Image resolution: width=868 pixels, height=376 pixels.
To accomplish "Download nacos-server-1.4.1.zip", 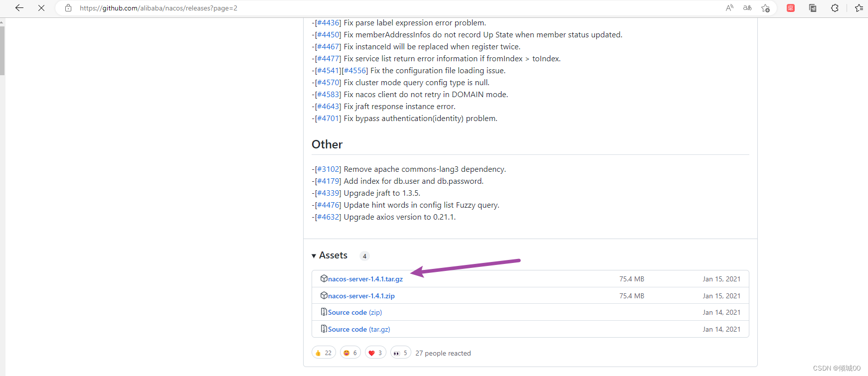I will [361, 296].
